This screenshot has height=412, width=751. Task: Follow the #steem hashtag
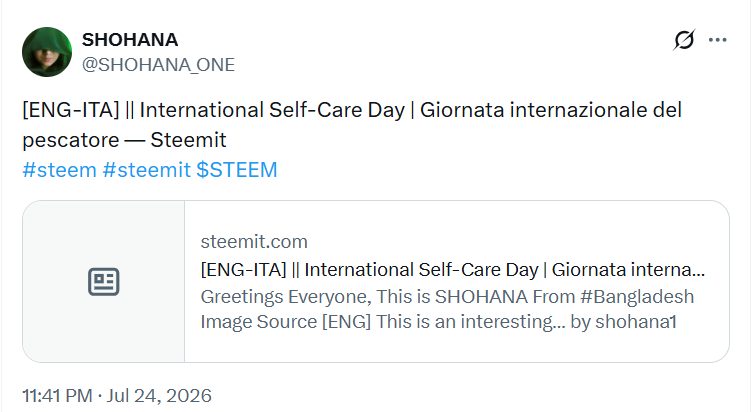tap(59, 170)
